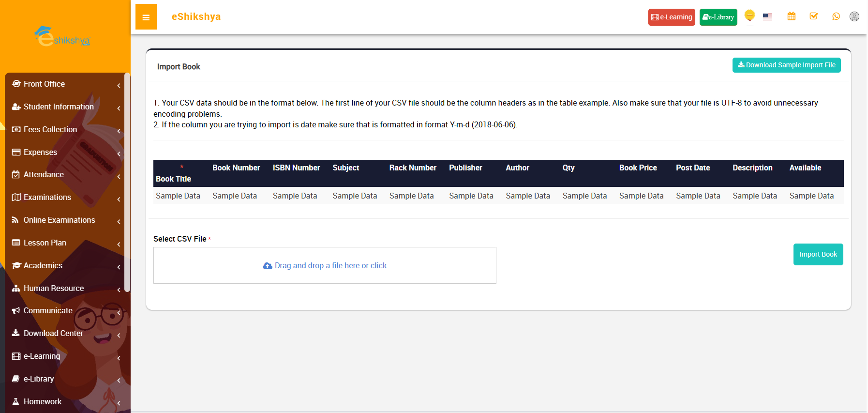Click Download Sample Import File button
The height and width of the screenshot is (413, 868).
click(x=786, y=65)
